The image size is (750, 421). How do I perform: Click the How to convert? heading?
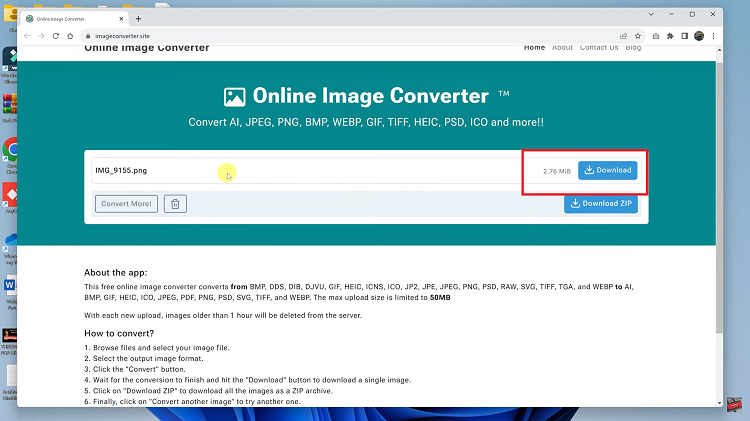pyautogui.click(x=119, y=333)
